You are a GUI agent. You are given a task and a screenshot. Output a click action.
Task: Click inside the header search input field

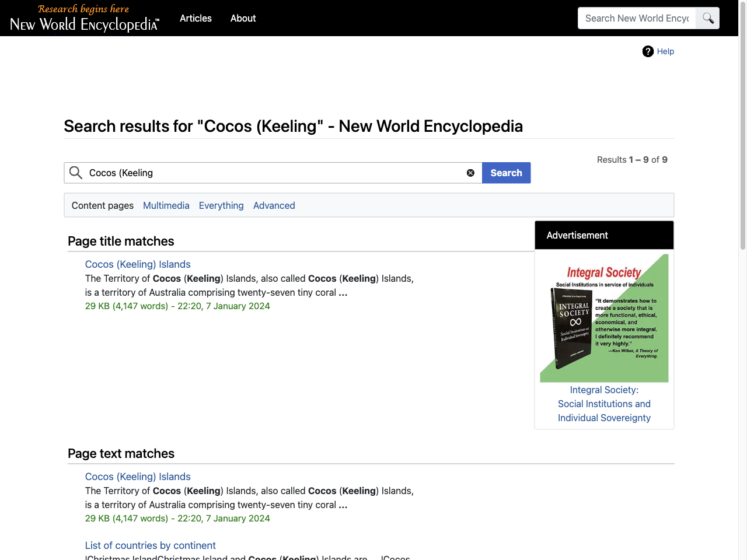pos(636,18)
